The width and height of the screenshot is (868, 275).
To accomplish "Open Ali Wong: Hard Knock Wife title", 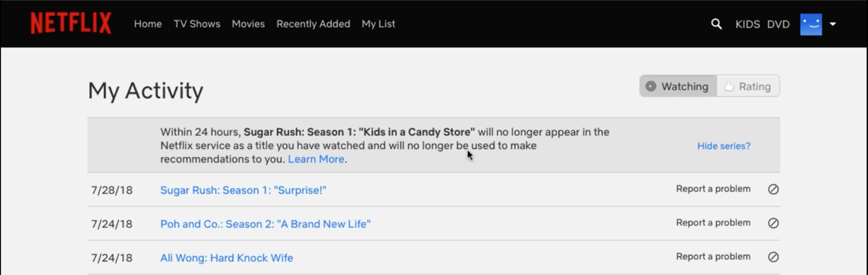I will 226,257.
